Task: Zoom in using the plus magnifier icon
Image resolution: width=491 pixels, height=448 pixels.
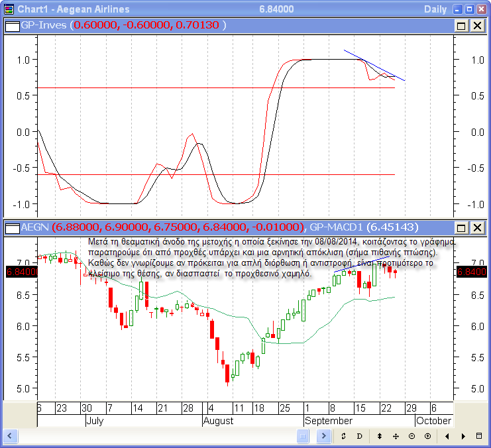Action: click(427, 436)
